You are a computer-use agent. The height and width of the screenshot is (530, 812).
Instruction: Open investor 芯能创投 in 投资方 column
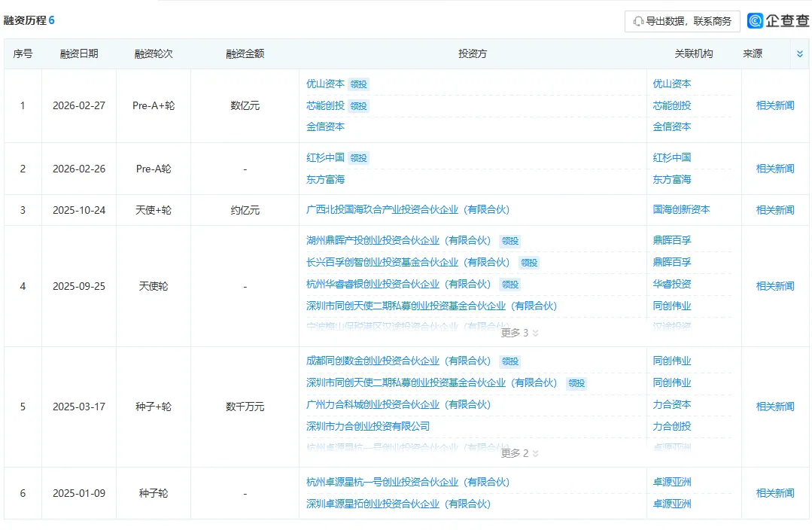coord(325,105)
